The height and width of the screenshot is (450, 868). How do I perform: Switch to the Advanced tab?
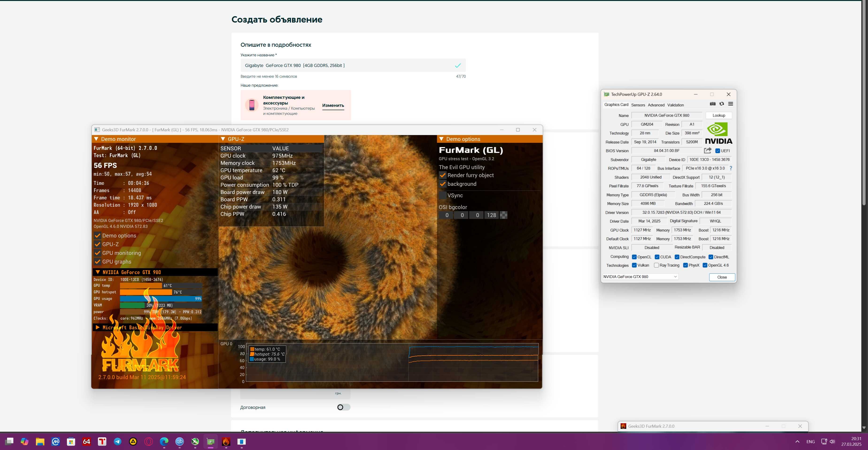pyautogui.click(x=656, y=105)
